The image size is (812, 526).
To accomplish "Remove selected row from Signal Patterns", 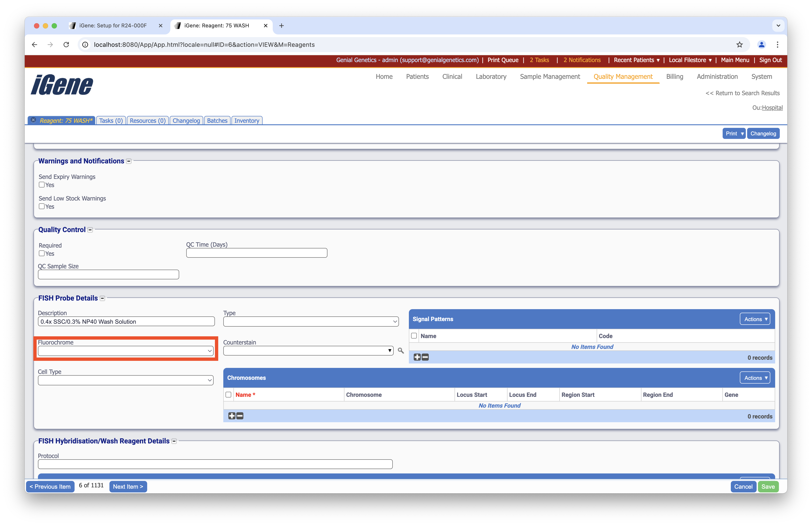I will click(x=425, y=357).
